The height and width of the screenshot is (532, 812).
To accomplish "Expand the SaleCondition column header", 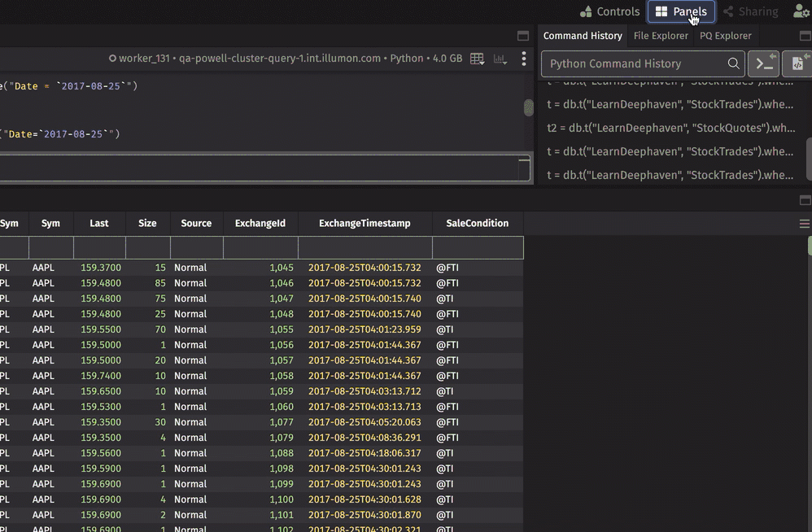I will coord(477,223).
